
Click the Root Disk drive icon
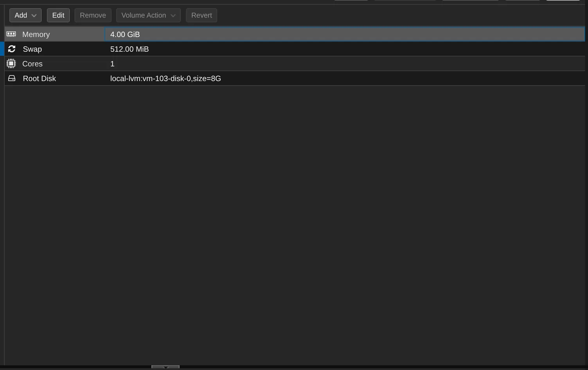[12, 78]
